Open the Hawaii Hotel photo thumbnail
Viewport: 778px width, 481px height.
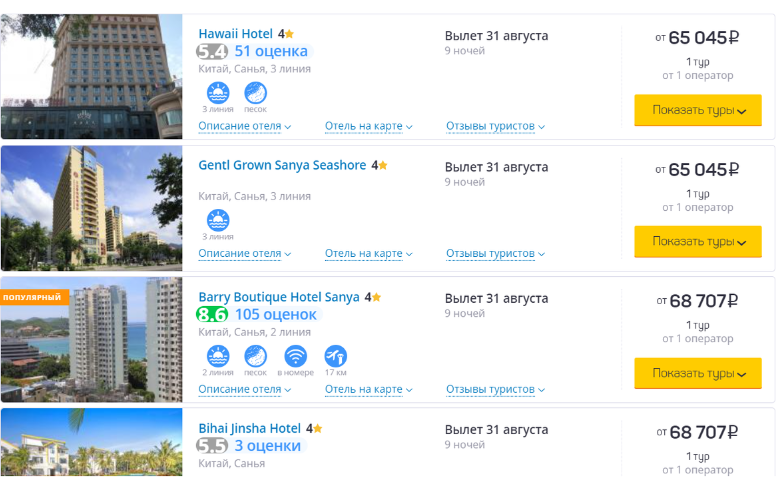[91, 76]
